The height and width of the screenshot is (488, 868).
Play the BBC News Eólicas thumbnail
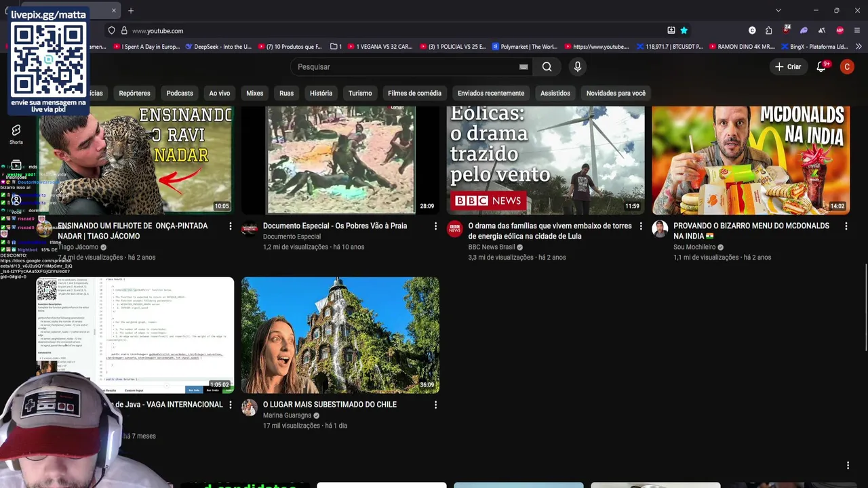point(545,160)
